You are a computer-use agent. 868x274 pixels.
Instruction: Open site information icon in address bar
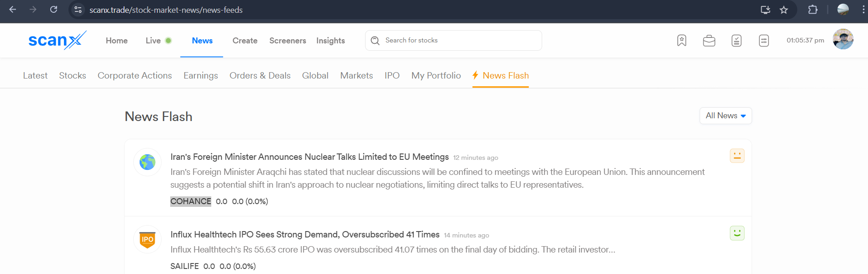point(78,10)
